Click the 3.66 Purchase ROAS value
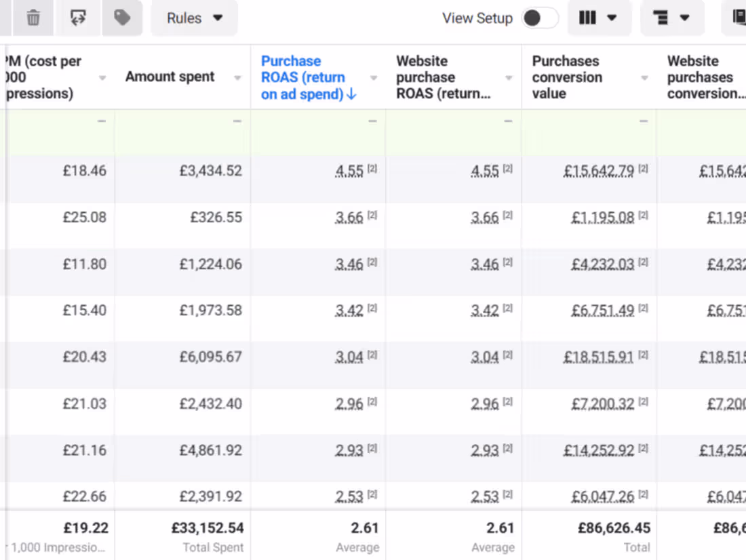This screenshot has width=746, height=560. (349, 218)
